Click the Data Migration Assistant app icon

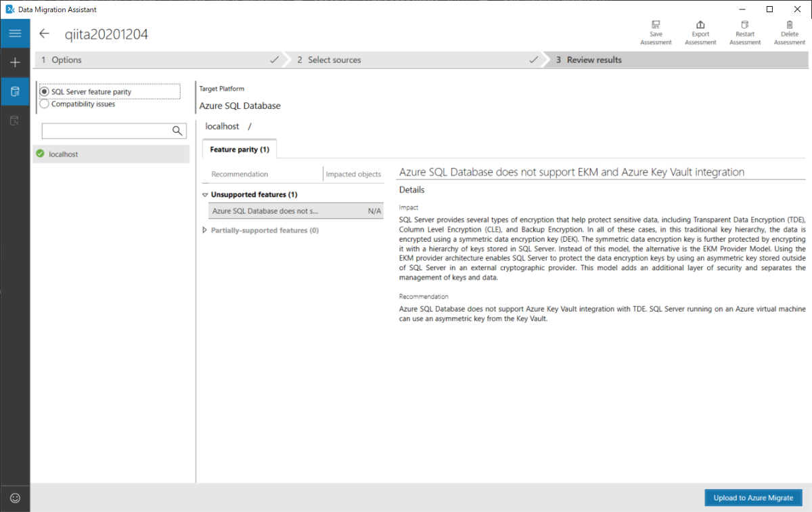(10, 9)
